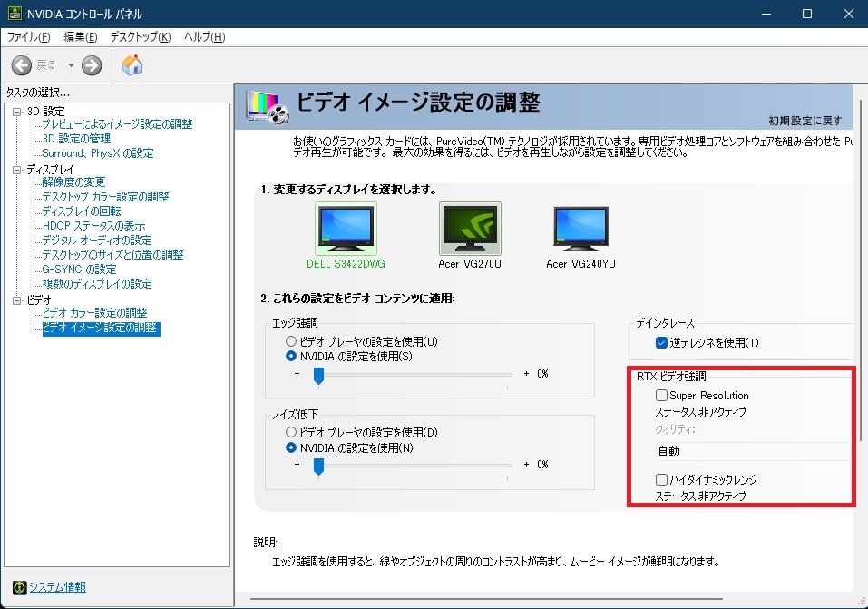Open 解像度の変更 page
The width and height of the screenshot is (868, 609).
(x=73, y=182)
